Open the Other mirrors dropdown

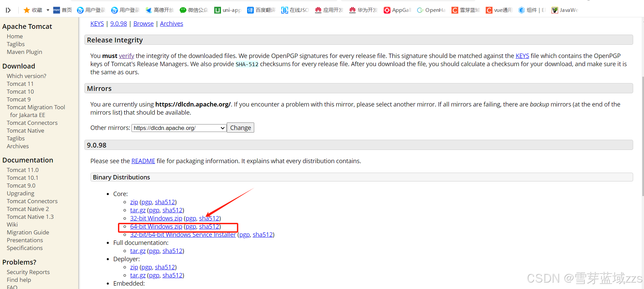[179, 128]
